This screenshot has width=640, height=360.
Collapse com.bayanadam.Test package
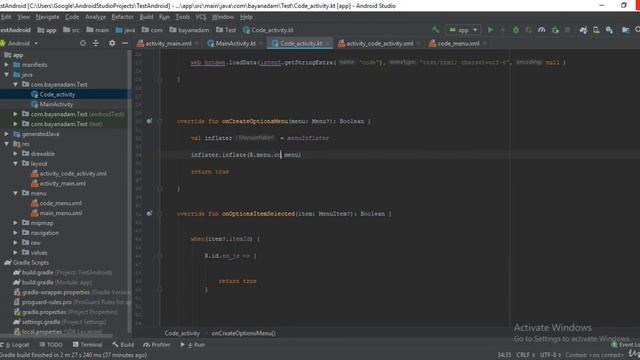16,84
